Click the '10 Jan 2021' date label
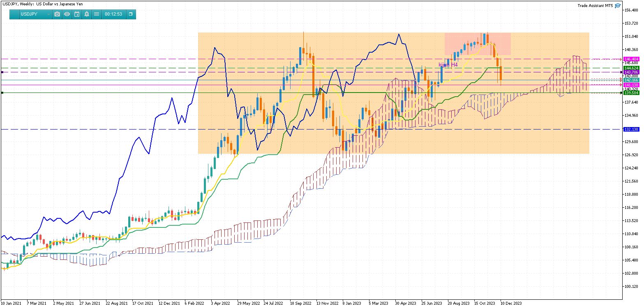644x308 pixels. 12,303
